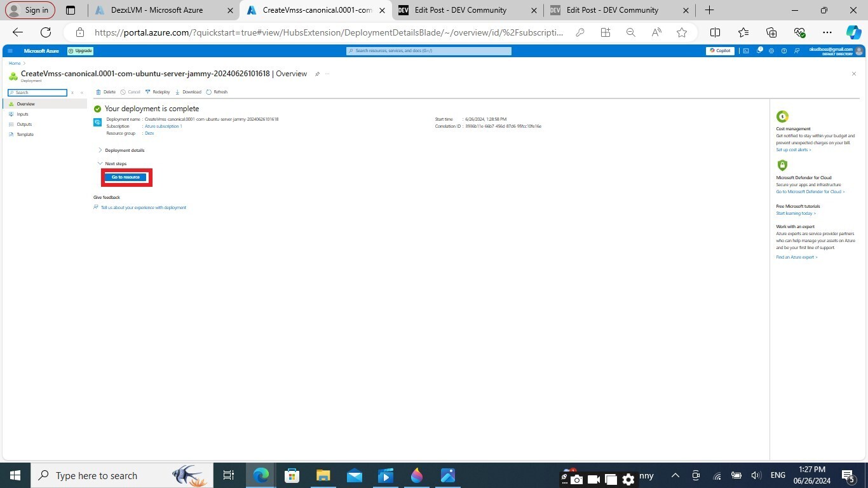Open Copilot in Azure header
Viewport: 868px width, 488px height.
721,51
